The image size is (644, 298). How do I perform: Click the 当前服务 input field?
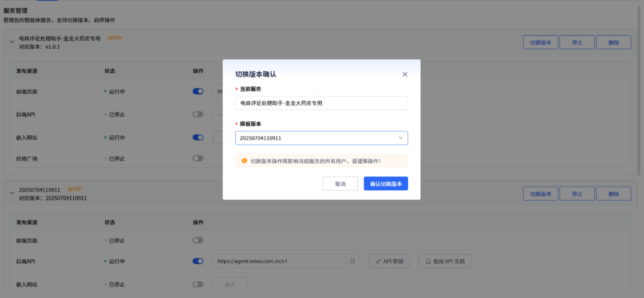coord(322,103)
